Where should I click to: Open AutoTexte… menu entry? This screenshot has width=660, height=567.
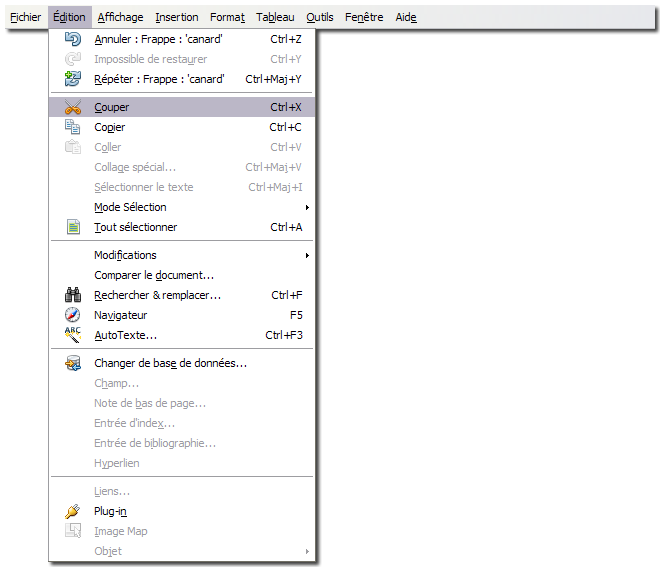[x=182, y=335]
